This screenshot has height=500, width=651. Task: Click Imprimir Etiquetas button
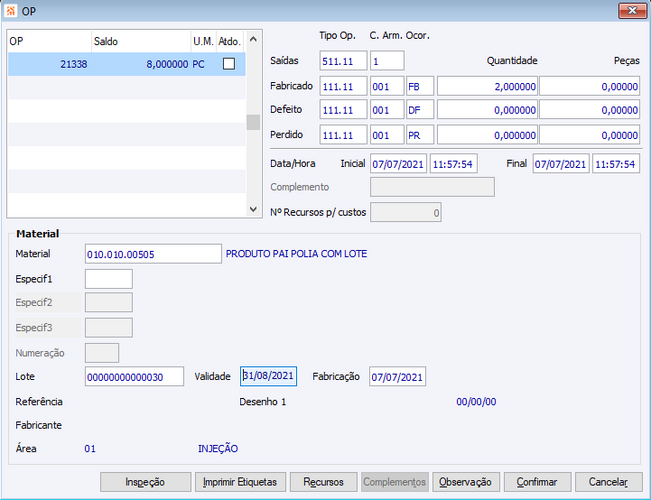tap(240, 482)
